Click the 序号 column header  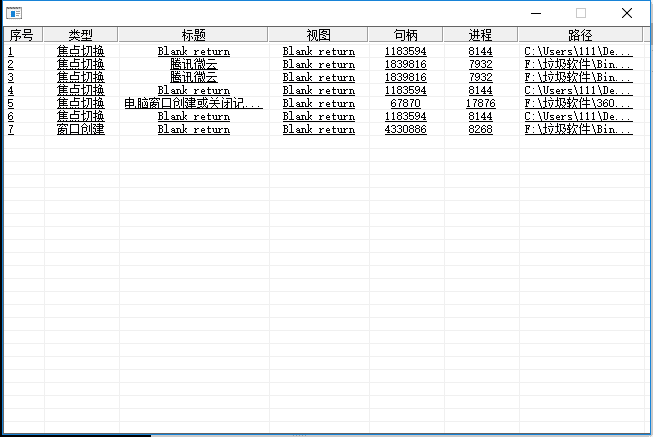22,35
